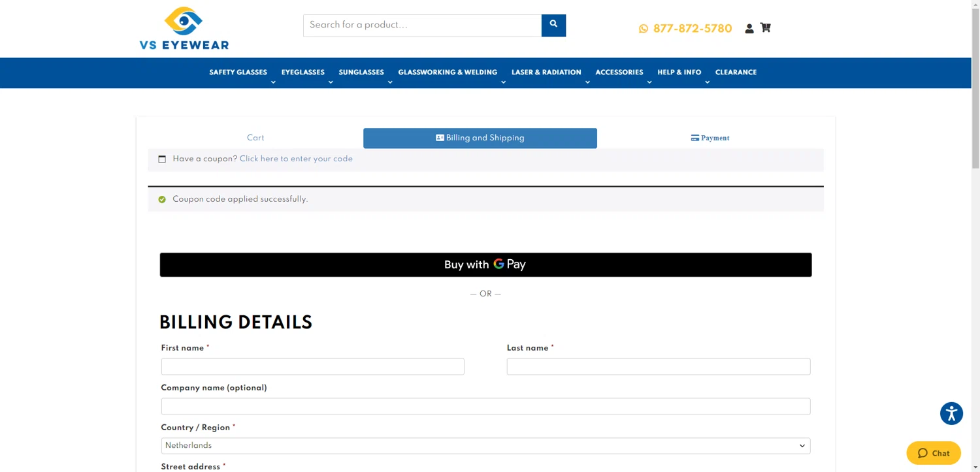Screen dimensions: 980x472
Task: Open Country / Region dropdown
Action: pos(485,446)
